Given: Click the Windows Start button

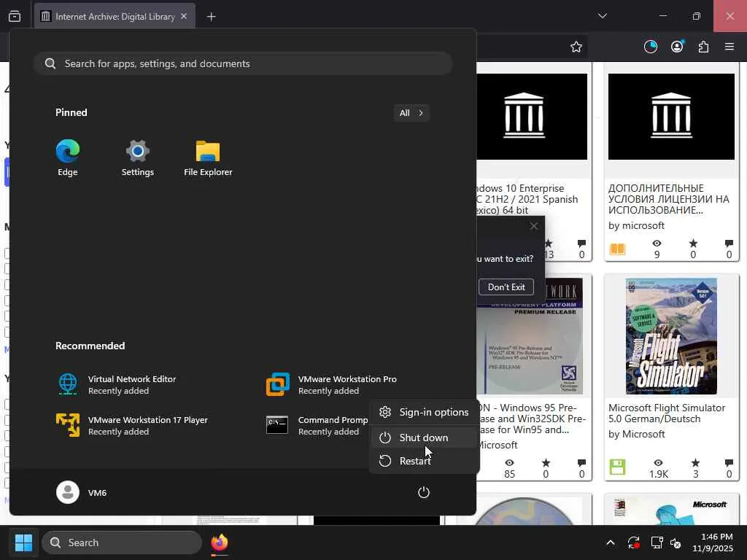Looking at the screenshot, I should coord(23,542).
